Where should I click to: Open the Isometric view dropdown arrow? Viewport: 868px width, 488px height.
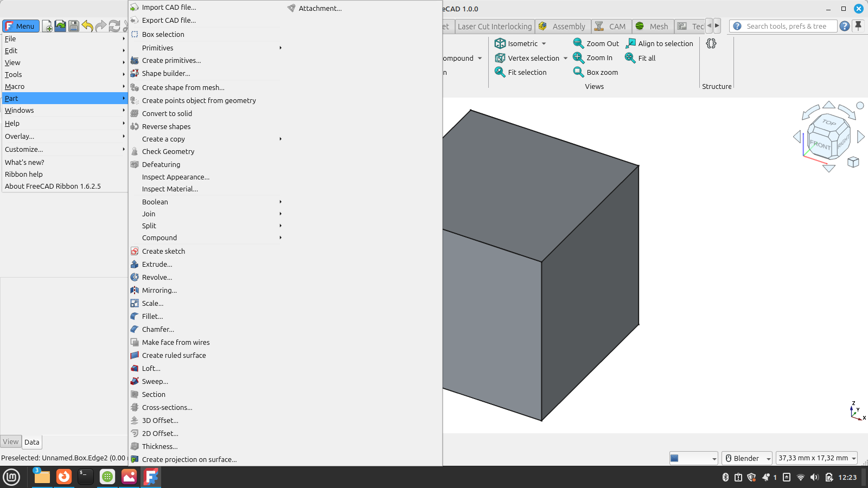click(x=544, y=43)
